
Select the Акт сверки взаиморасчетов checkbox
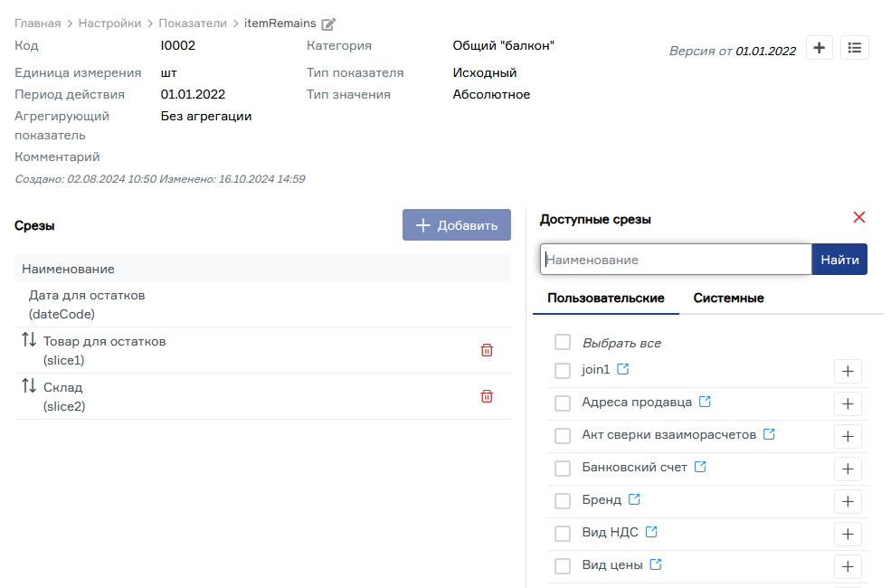(563, 436)
